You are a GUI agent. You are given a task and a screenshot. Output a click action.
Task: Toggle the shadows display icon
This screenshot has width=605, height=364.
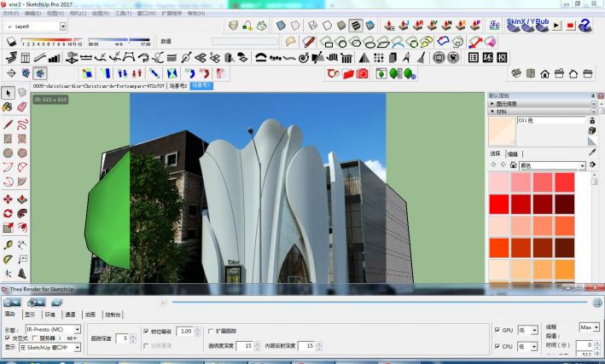(11, 41)
